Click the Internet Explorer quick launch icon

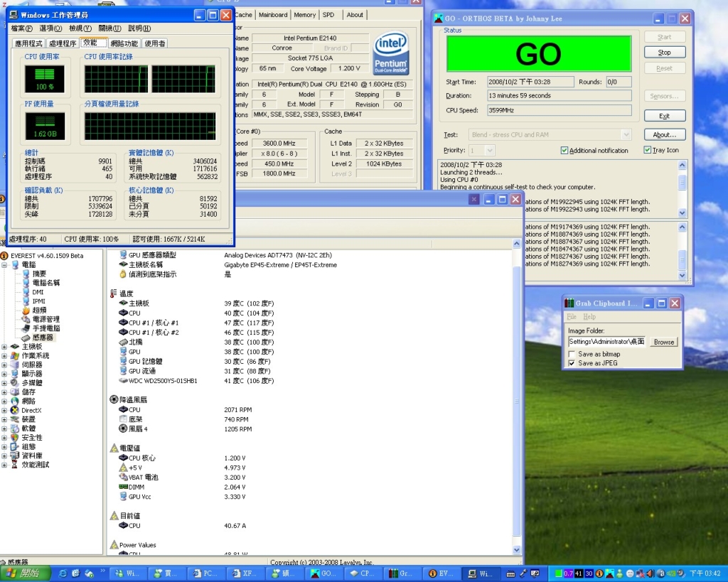click(x=63, y=573)
